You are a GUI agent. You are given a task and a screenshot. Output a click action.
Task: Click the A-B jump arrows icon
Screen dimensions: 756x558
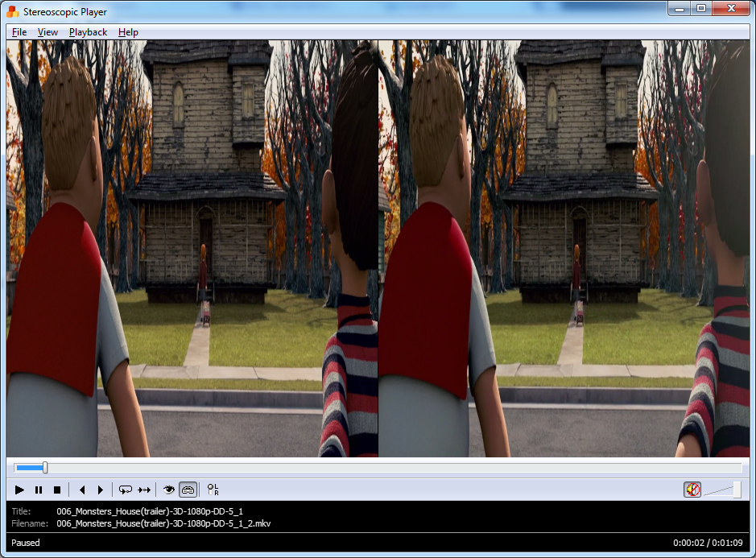144,490
